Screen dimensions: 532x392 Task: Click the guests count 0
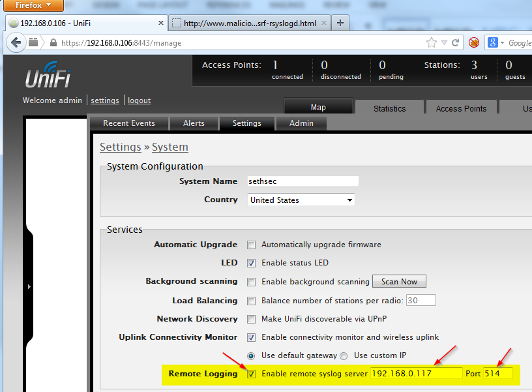pyautogui.click(x=509, y=65)
